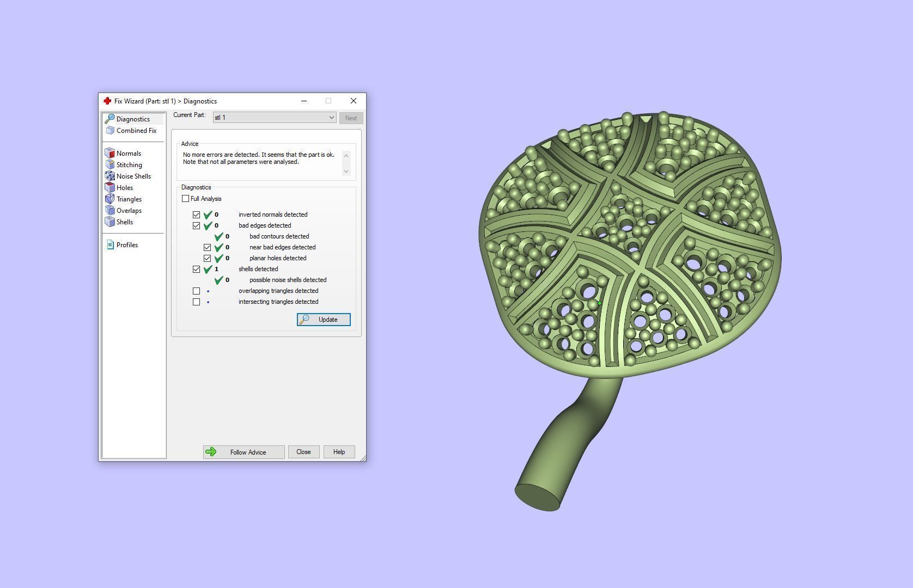Uncheck shells detected checkbox

(197, 269)
